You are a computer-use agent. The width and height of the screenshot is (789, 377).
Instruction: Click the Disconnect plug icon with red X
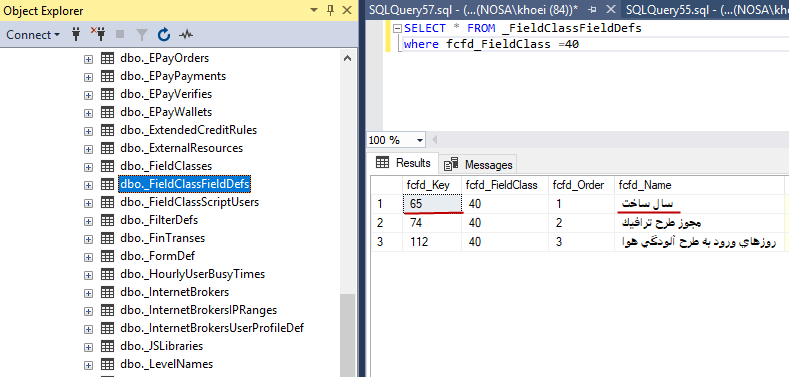click(98, 34)
